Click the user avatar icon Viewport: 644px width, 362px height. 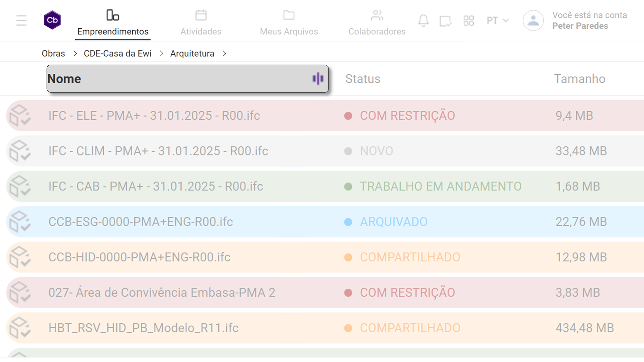point(533,21)
